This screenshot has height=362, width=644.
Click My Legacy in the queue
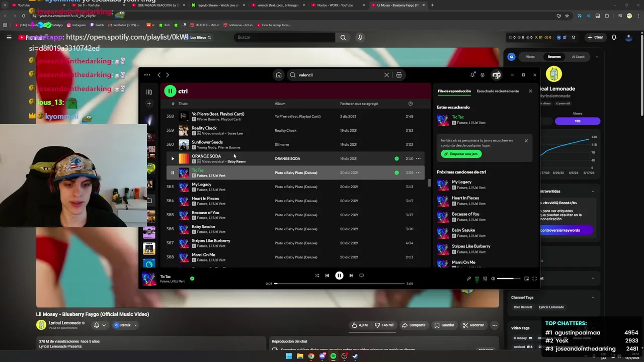461,182
